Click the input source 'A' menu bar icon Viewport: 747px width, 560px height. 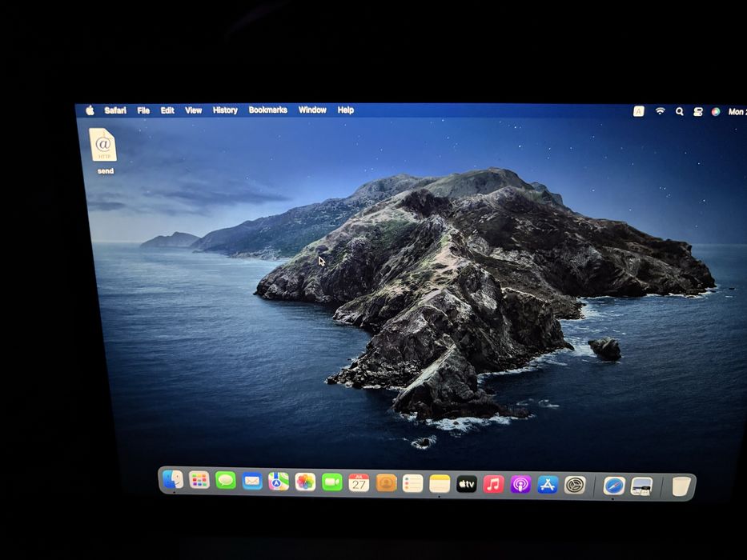click(638, 111)
